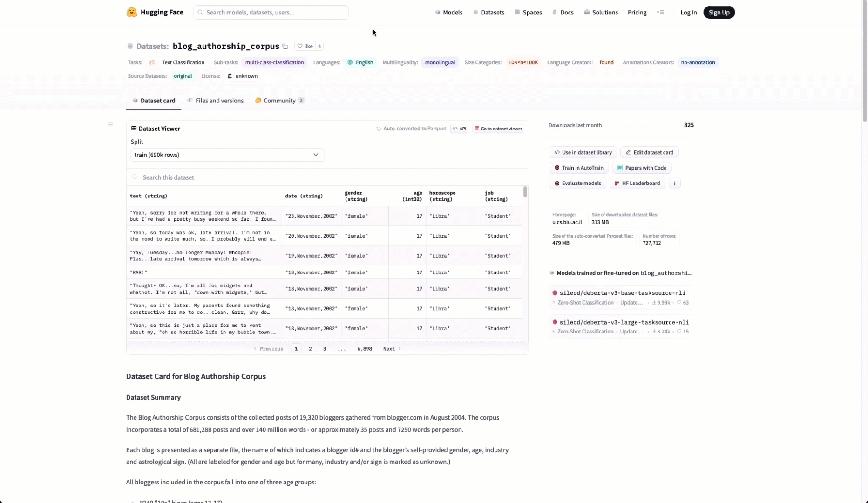Image resolution: width=868 pixels, height=503 pixels.
Task: Open the Community tab
Action: 279,101
